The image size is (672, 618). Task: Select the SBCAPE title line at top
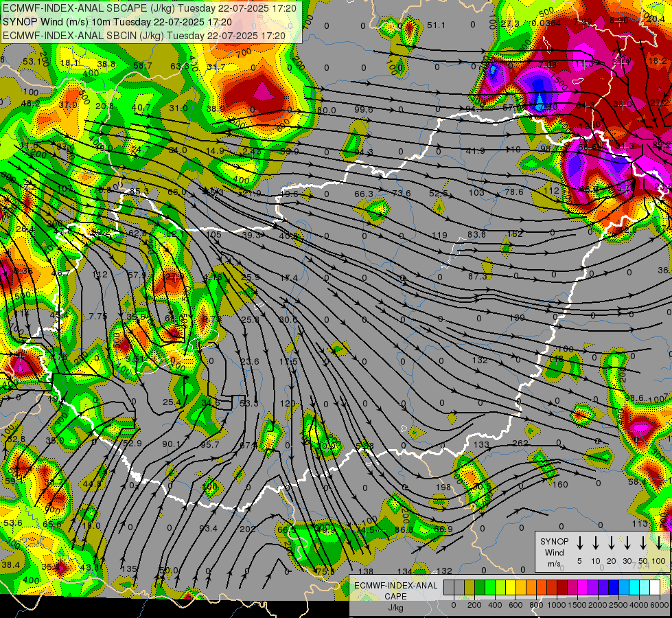pos(149,8)
